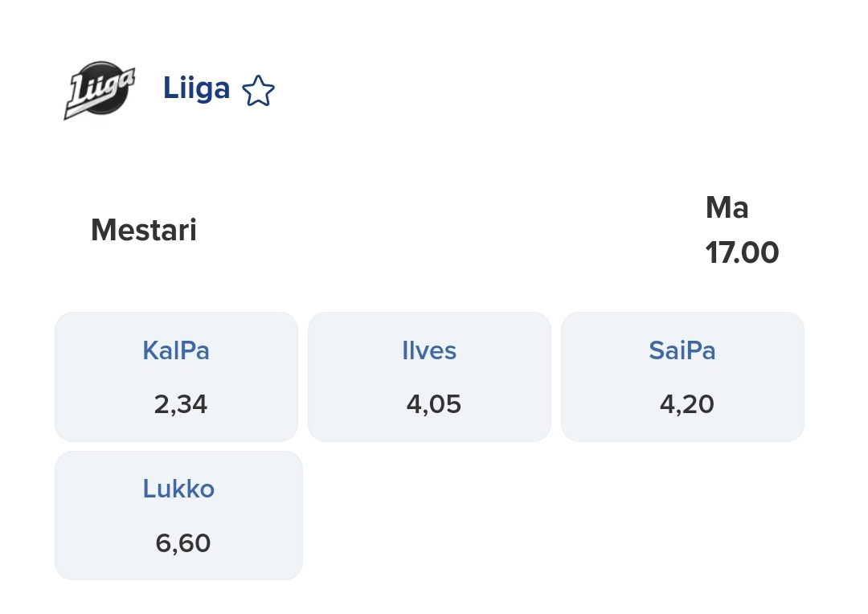Screen dimensions: 868x614
Task: Click the SaiPa team name
Action: [682, 350]
